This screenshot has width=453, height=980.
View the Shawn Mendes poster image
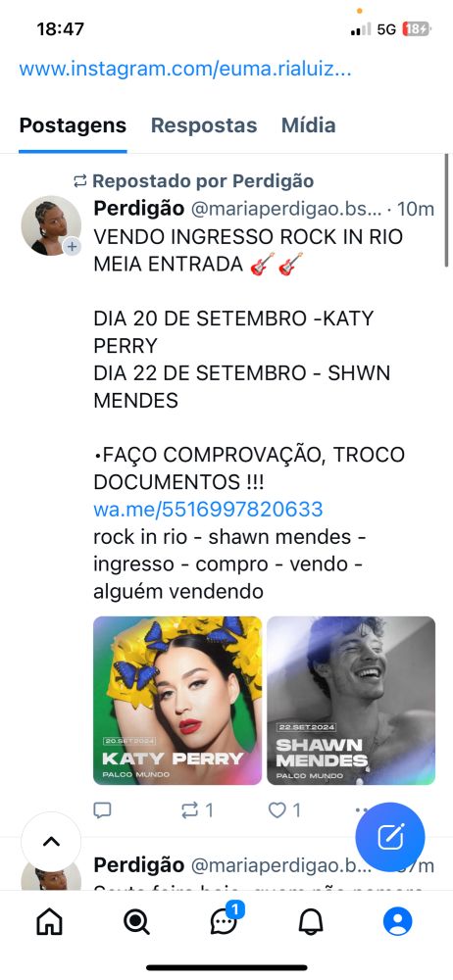click(351, 701)
